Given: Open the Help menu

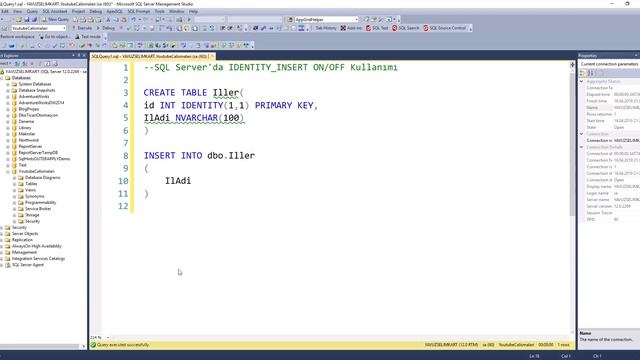Looking at the screenshot, I should click(x=193, y=11).
